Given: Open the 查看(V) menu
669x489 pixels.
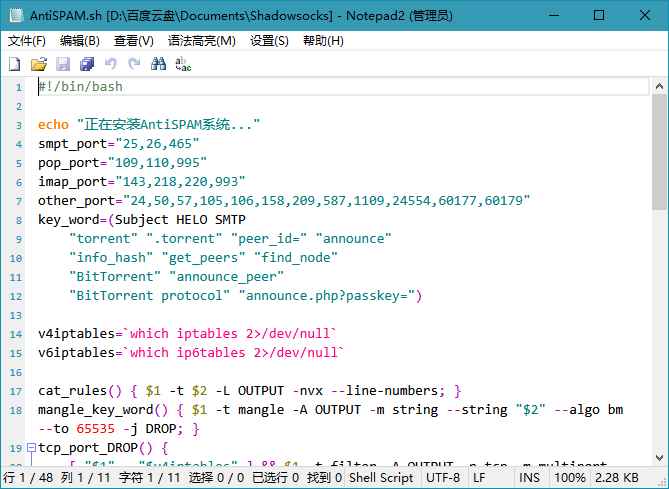Looking at the screenshot, I should [x=134, y=41].
